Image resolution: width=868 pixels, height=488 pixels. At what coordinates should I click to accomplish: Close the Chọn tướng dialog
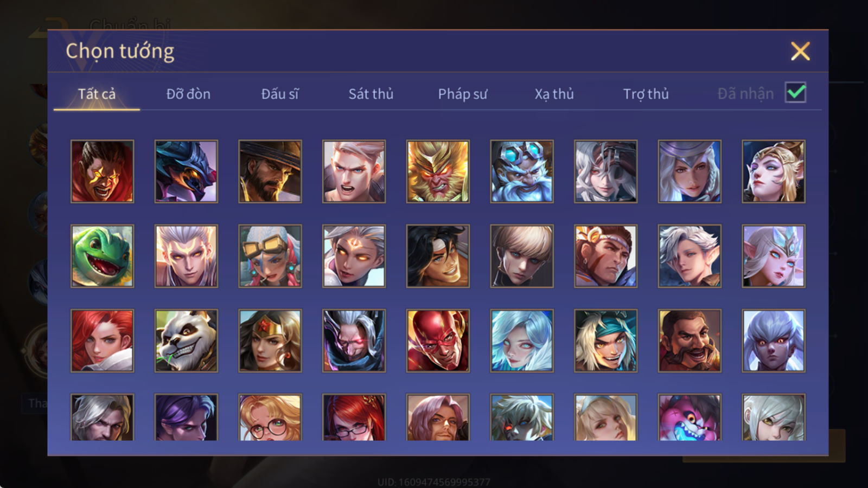tap(800, 52)
